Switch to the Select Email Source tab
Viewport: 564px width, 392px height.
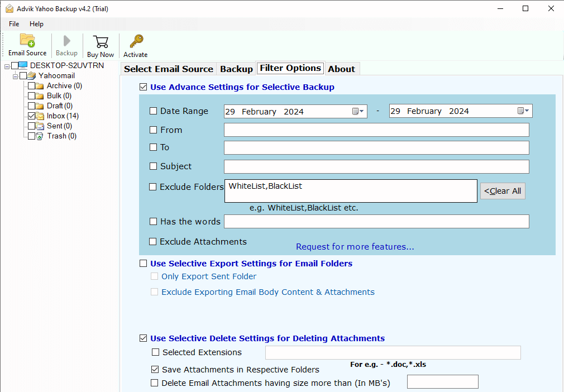coord(168,69)
